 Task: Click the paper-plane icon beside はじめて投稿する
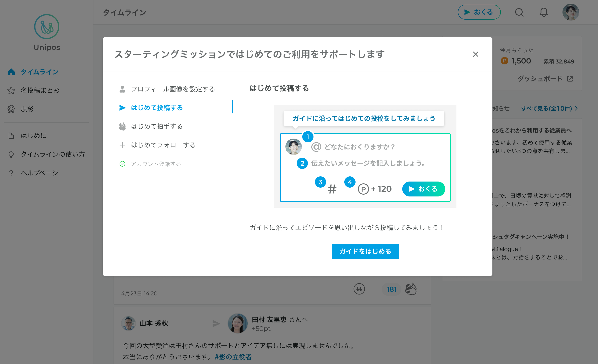pos(122,108)
